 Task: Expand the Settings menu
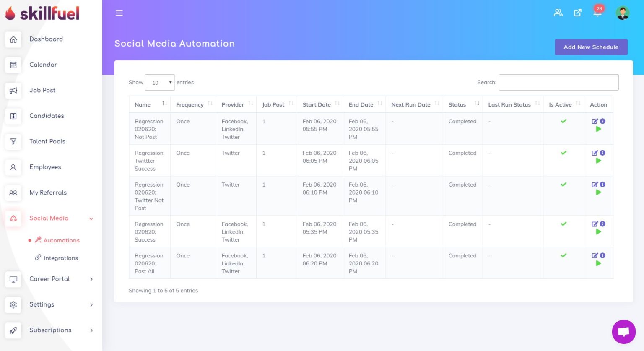tap(42, 305)
